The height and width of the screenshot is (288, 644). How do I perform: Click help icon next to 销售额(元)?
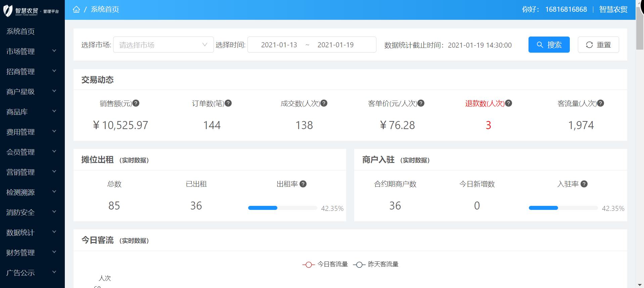(x=136, y=103)
